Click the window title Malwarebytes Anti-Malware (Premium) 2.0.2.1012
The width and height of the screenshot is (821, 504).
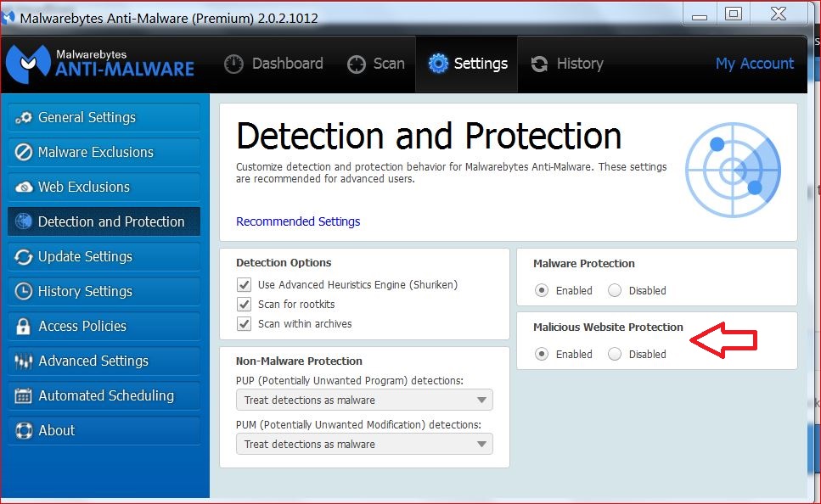169,18
